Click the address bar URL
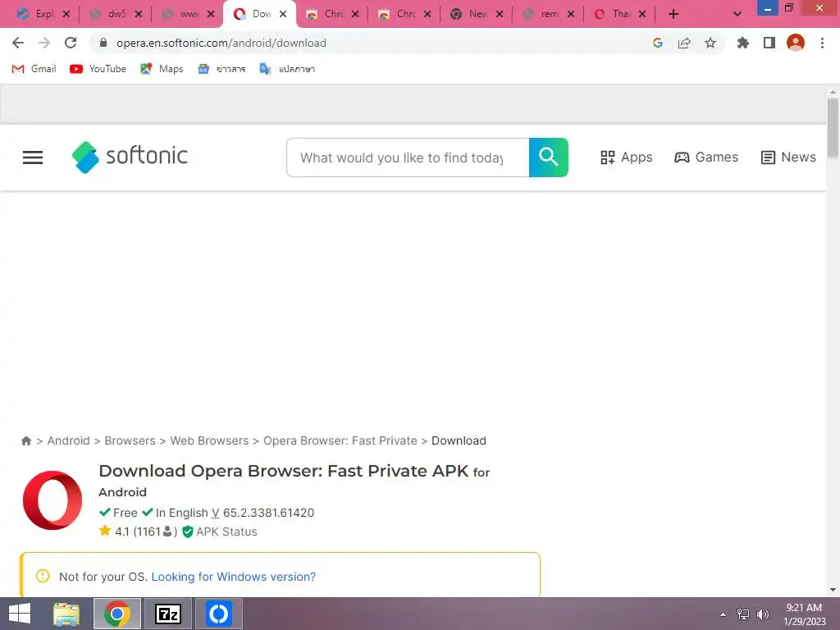Image resolution: width=840 pixels, height=630 pixels. (221, 43)
